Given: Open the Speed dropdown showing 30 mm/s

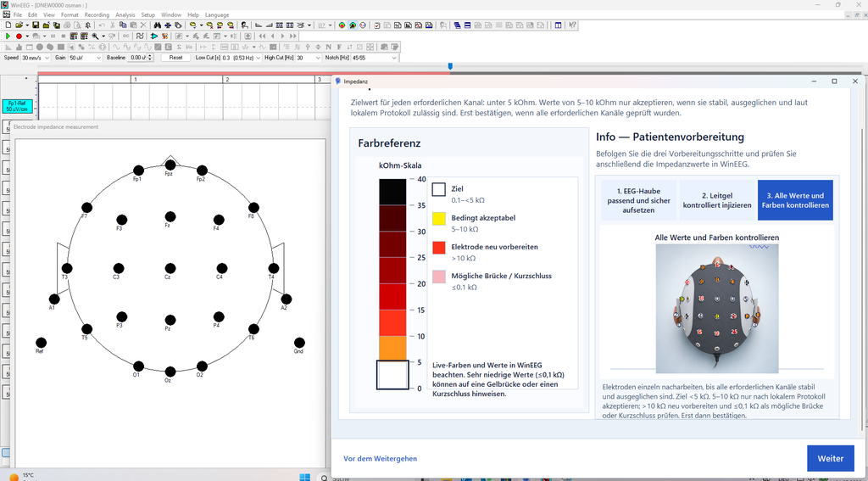Looking at the screenshot, I should 36,58.
